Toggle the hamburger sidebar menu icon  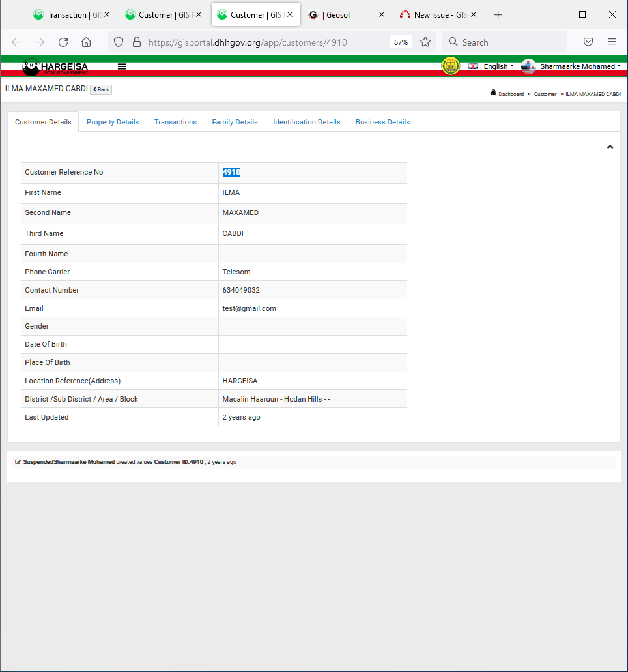pyautogui.click(x=122, y=66)
